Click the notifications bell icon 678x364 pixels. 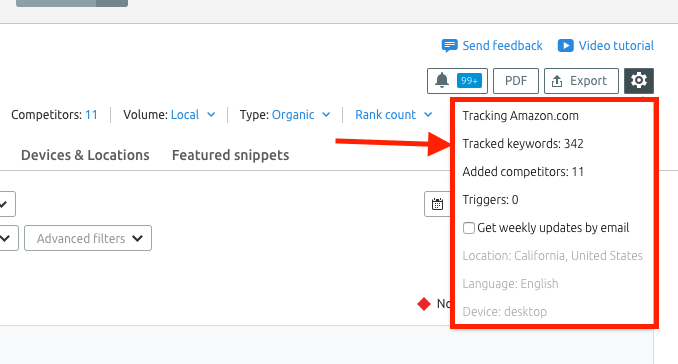(x=441, y=80)
